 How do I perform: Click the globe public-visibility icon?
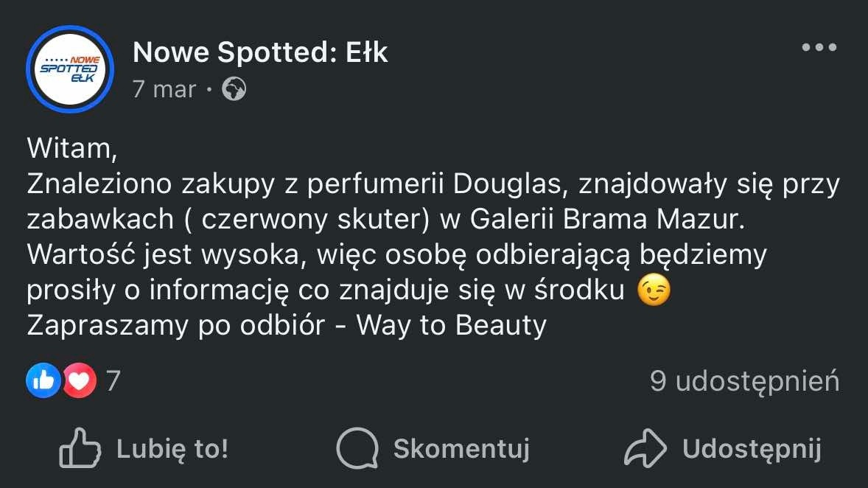(234, 89)
